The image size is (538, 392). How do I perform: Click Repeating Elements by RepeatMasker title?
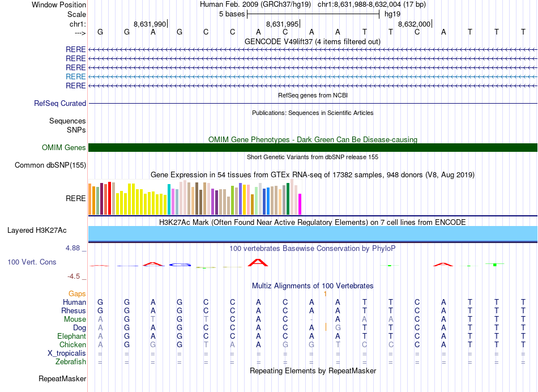(x=313, y=370)
